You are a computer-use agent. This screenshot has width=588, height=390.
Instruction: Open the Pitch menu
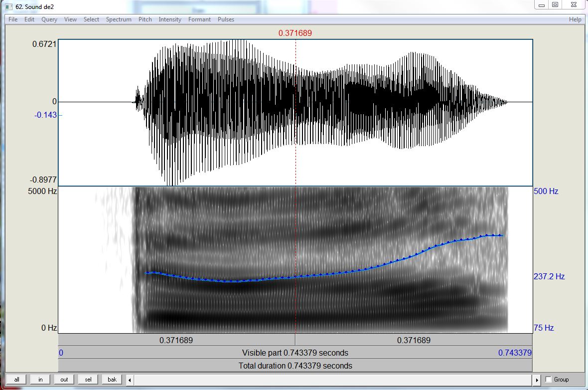tap(145, 19)
